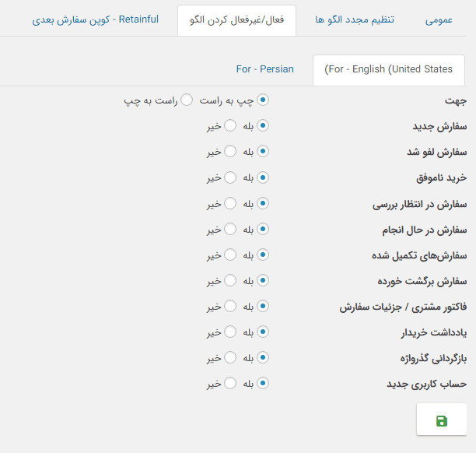This screenshot has width=476, height=453.
Task: Select خیر for خرید ناموفق
Action: [x=230, y=177]
